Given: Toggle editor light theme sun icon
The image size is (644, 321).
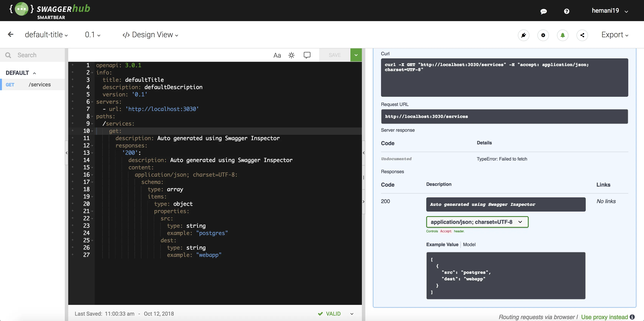Looking at the screenshot, I should point(291,55).
